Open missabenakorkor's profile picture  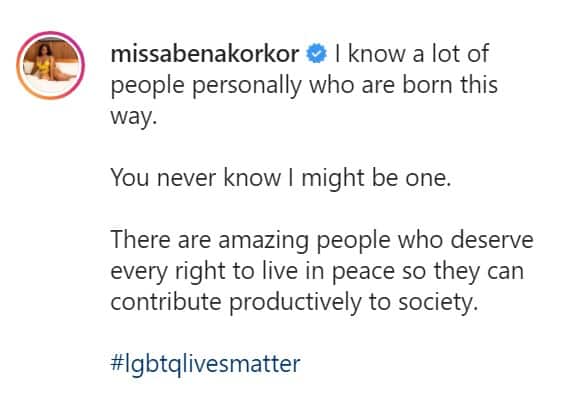51,65
